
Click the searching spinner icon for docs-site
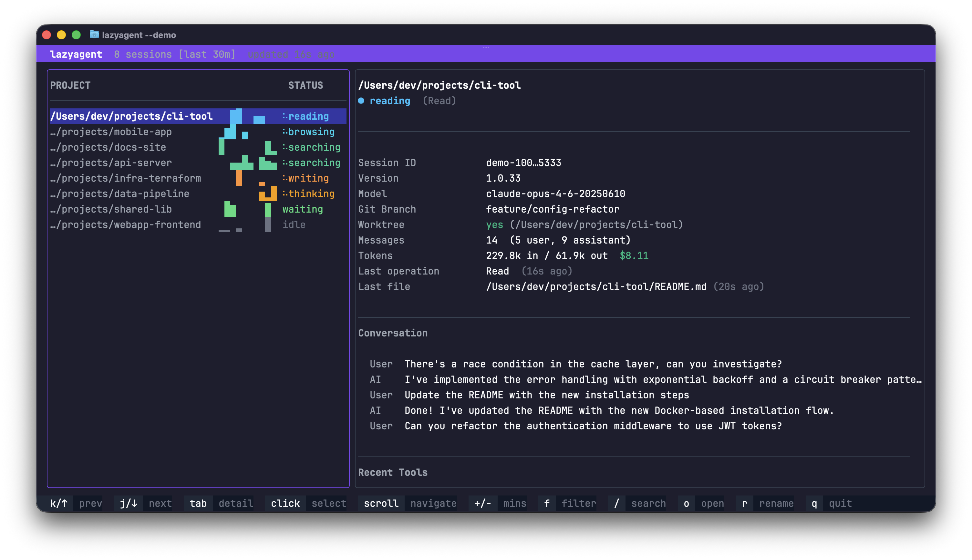click(284, 147)
